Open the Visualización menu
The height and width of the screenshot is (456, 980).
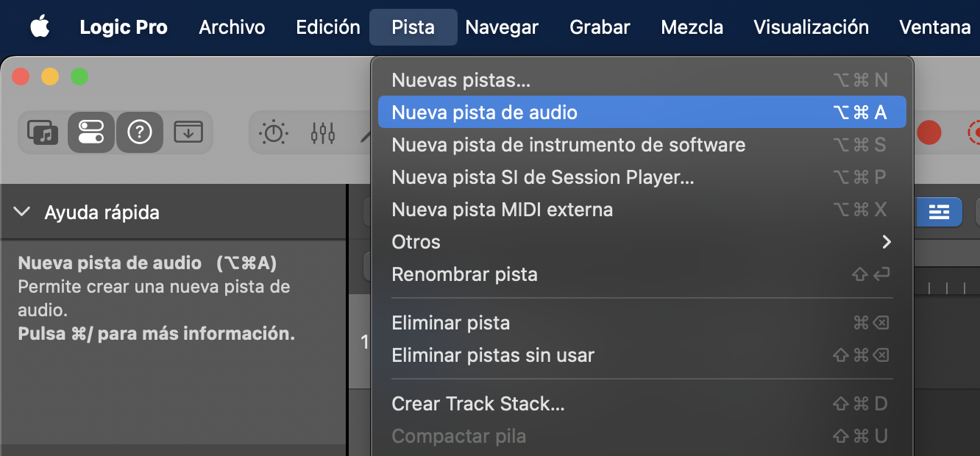coord(811,28)
